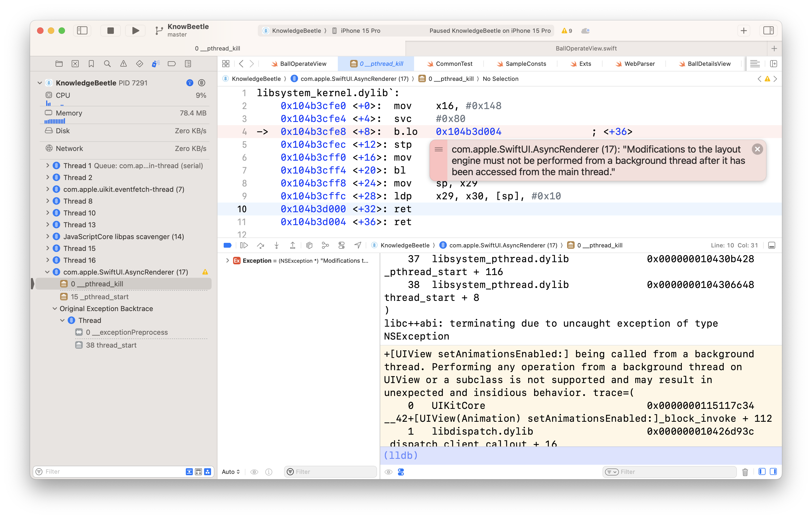Image resolution: width=812 pixels, height=519 pixels.
Task: Hide the debug area toggle button
Action: click(x=771, y=245)
